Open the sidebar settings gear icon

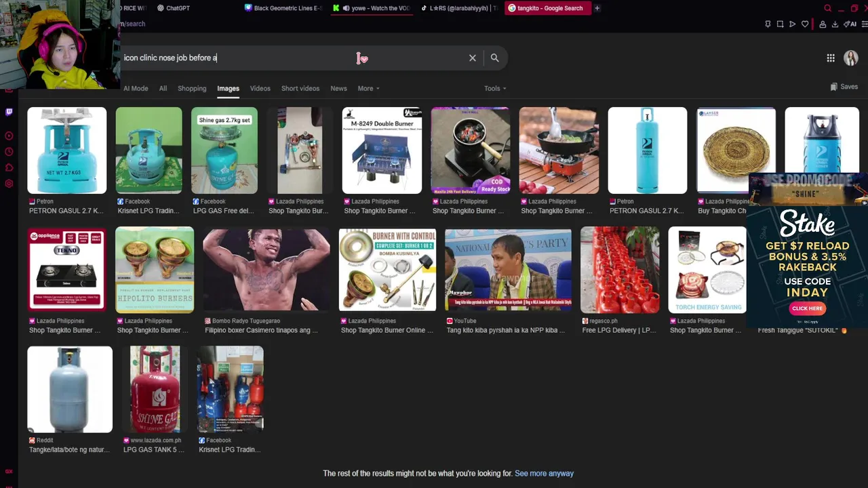[x=9, y=184]
